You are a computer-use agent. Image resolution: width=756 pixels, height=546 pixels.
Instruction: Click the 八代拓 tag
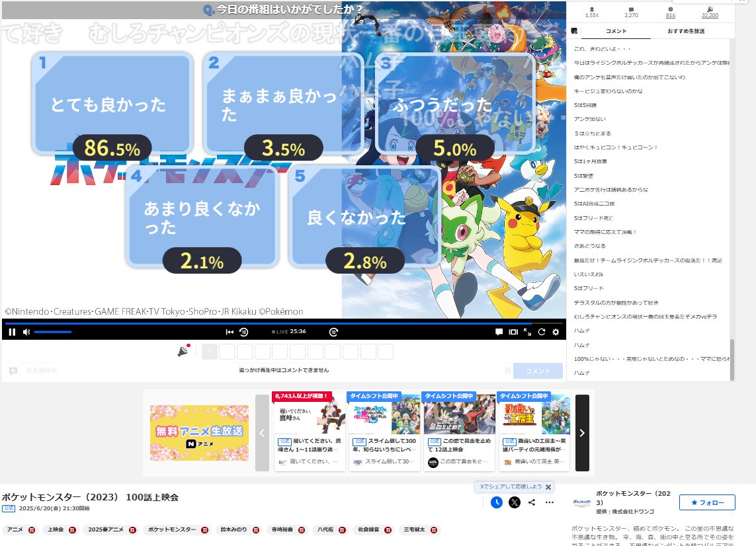point(325,529)
